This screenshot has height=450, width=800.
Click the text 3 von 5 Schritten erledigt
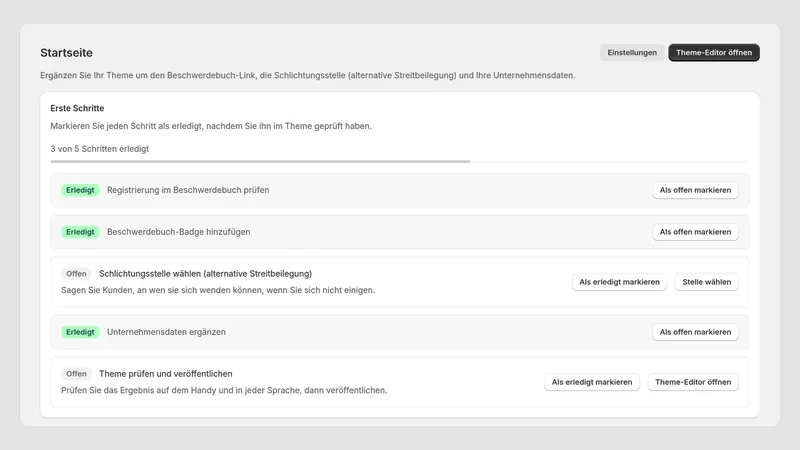click(99, 149)
